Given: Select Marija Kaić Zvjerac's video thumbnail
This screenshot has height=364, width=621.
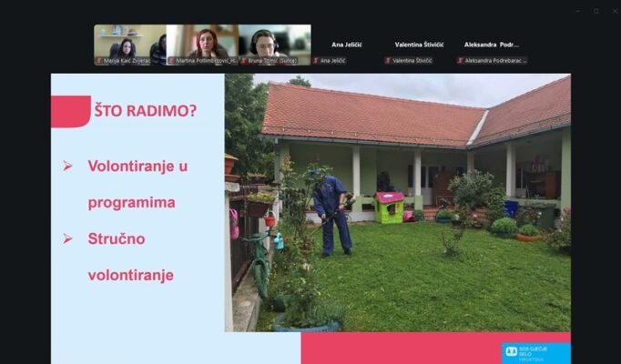Looking at the screenshot, I should (x=129, y=42).
